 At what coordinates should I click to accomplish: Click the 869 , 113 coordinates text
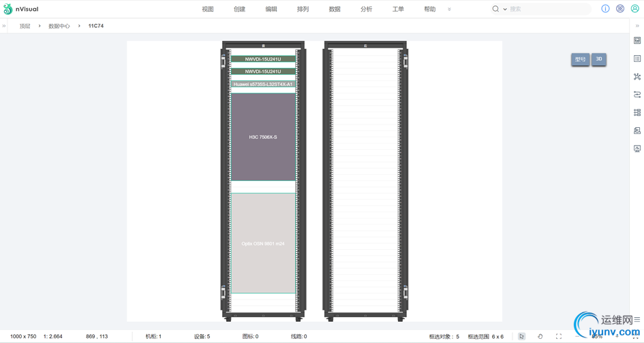[x=97, y=336]
